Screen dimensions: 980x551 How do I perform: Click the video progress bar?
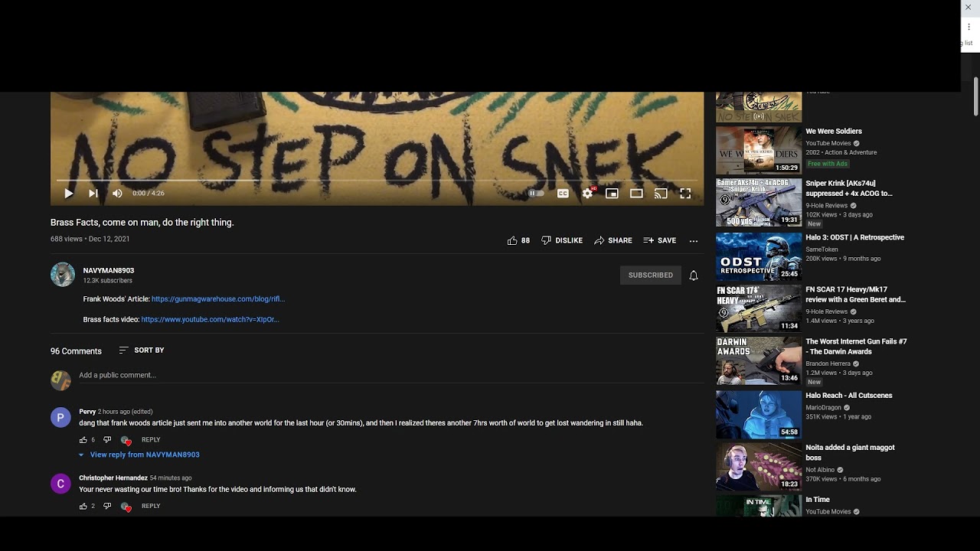click(377, 181)
